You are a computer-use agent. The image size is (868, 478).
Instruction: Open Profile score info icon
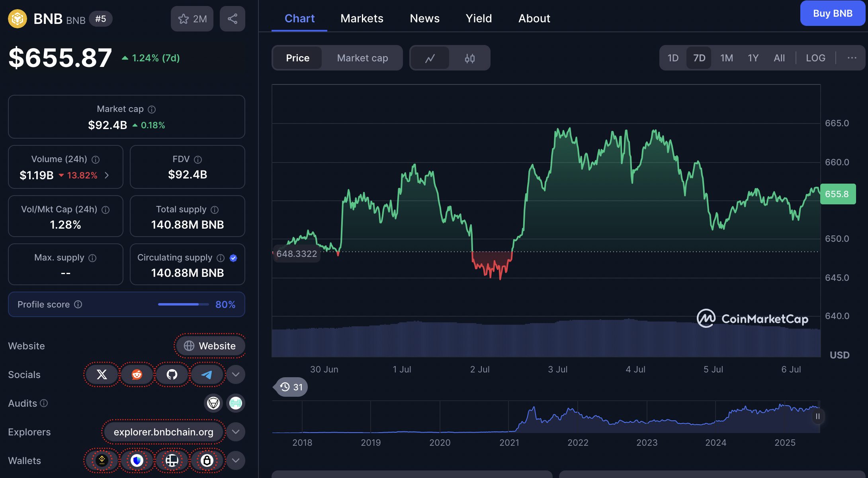pyautogui.click(x=78, y=304)
